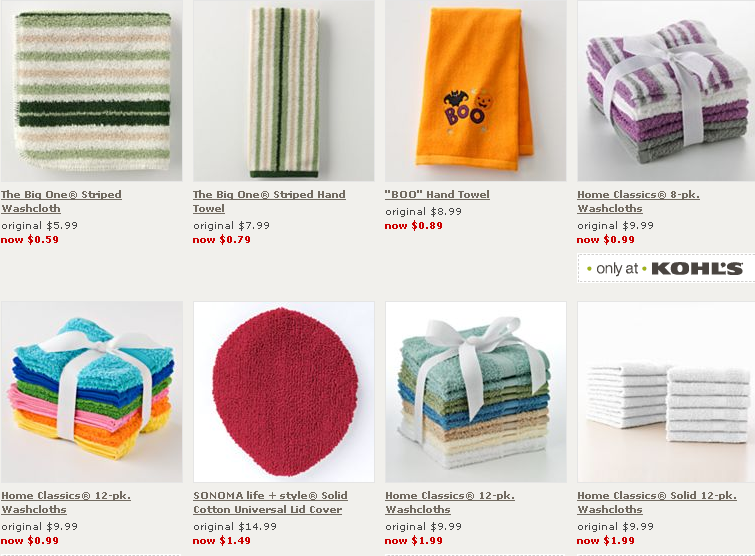Select SONOMA life + style Lid Cover link
Screen dimensions: 755x556
tap(270, 502)
